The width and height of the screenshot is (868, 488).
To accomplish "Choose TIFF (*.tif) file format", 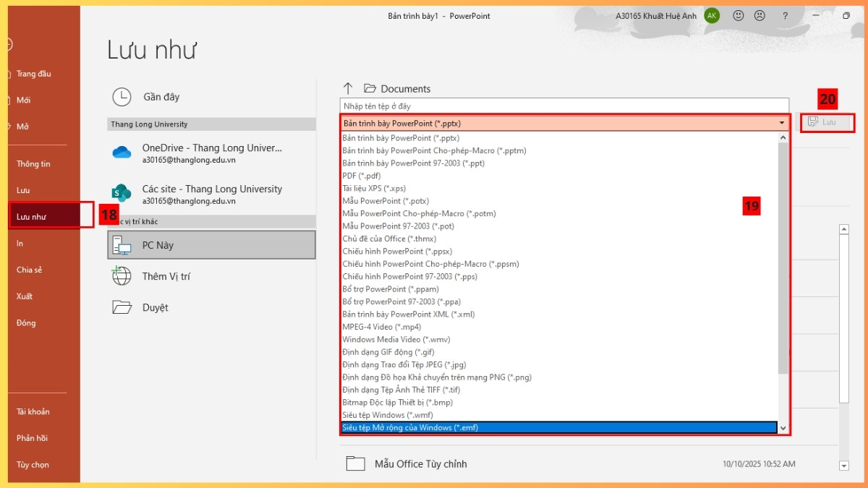I will (x=558, y=390).
